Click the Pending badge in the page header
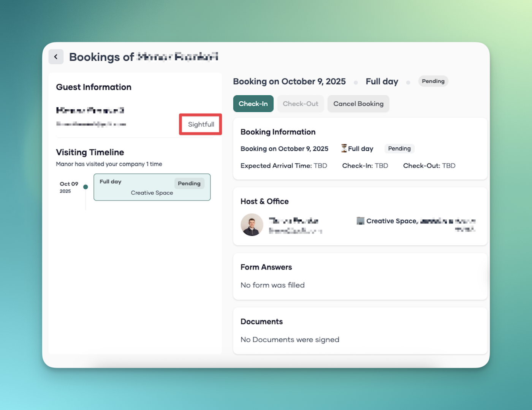The width and height of the screenshot is (532, 410). click(x=433, y=81)
